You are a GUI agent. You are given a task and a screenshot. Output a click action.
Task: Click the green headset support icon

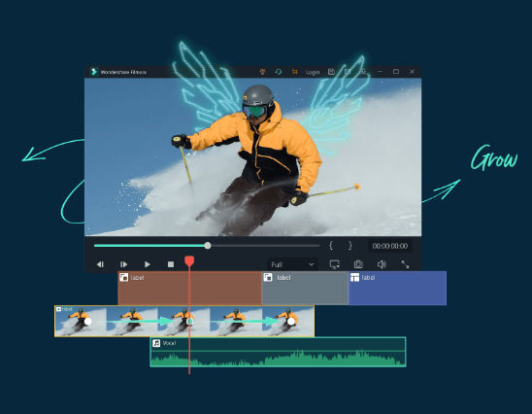point(279,72)
